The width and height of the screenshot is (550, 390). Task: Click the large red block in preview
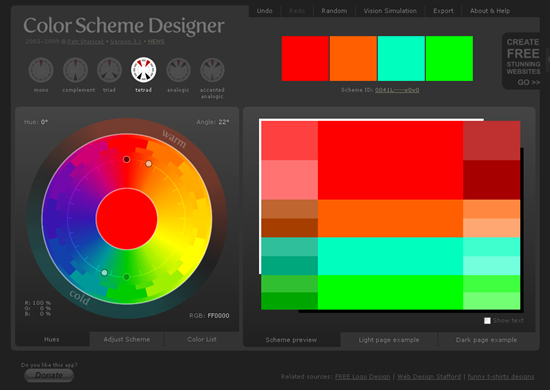tap(390, 160)
